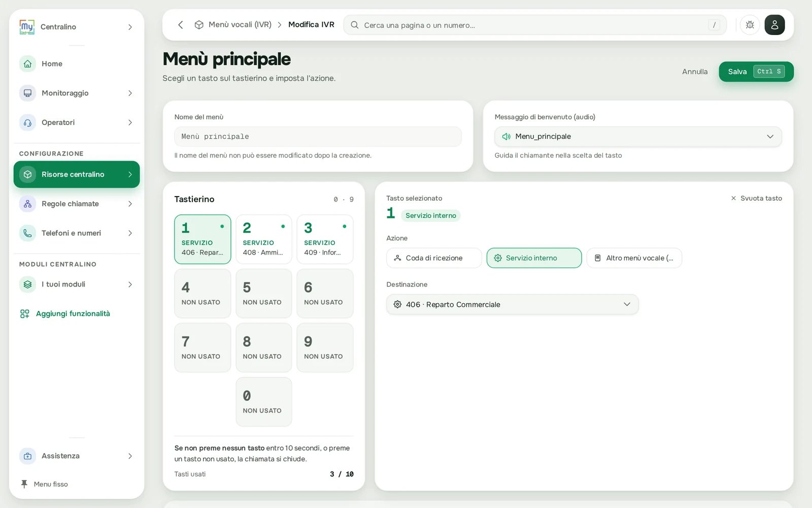Click the Assistenza medical kit icon
The height and width of the screenshot is (508, 812).
click(27, 456)
